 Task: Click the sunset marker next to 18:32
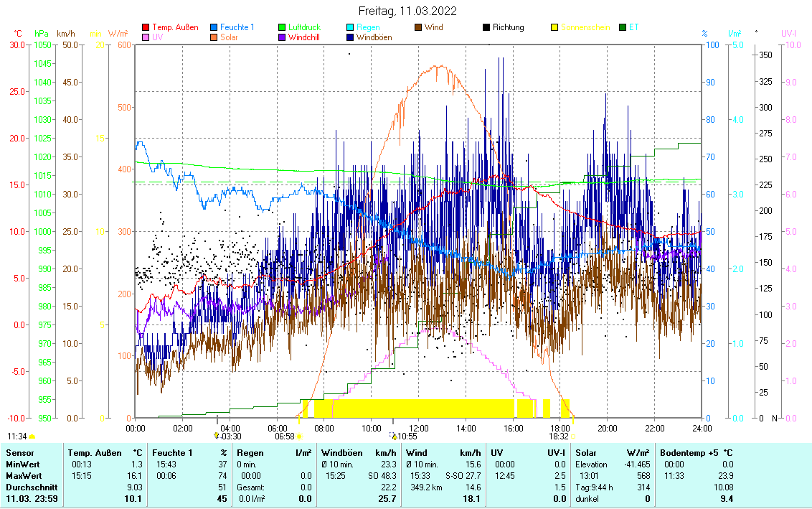pos(572,436)
